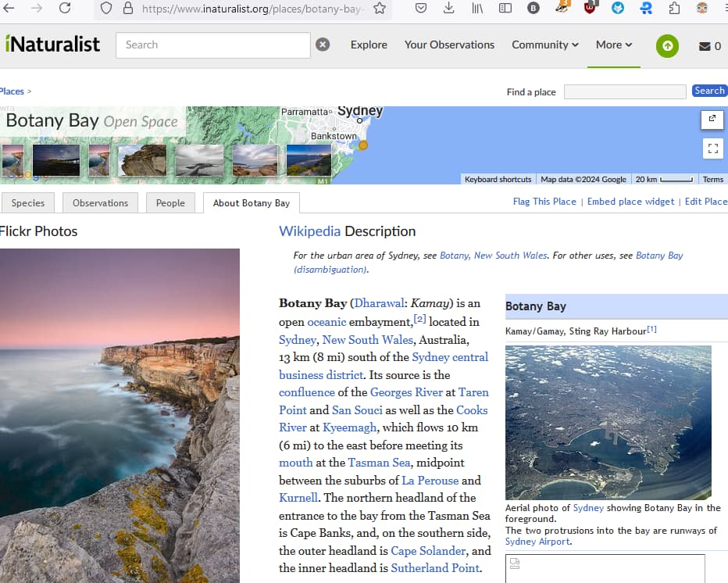Image resolution: width=728 pixels, height=583 pixels.
Task: Go forward with the browser forward arrow
Action: click(x=36, y=8)
